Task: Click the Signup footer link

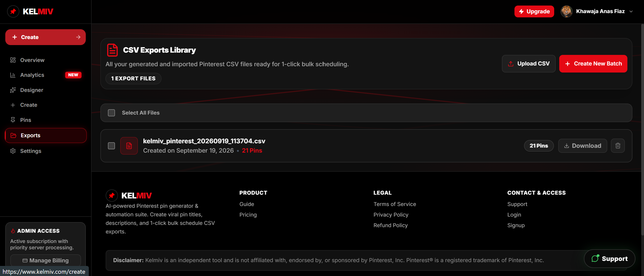Action: 516,225
